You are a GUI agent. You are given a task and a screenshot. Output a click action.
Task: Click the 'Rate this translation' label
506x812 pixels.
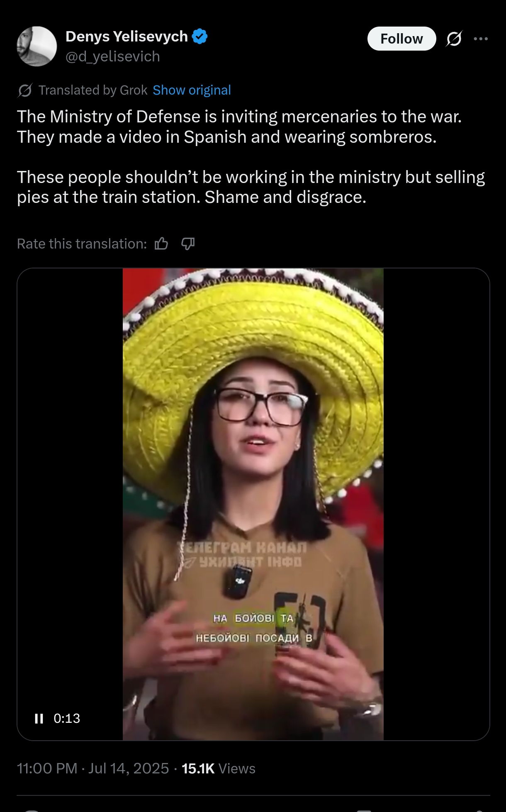pyautogui.click(x=82, y=244)
